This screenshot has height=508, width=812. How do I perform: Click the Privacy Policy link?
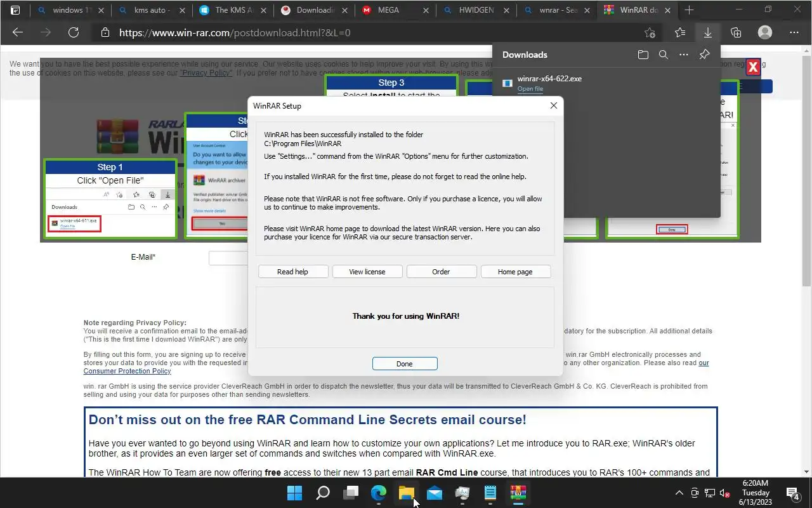[x=206, y=73]
